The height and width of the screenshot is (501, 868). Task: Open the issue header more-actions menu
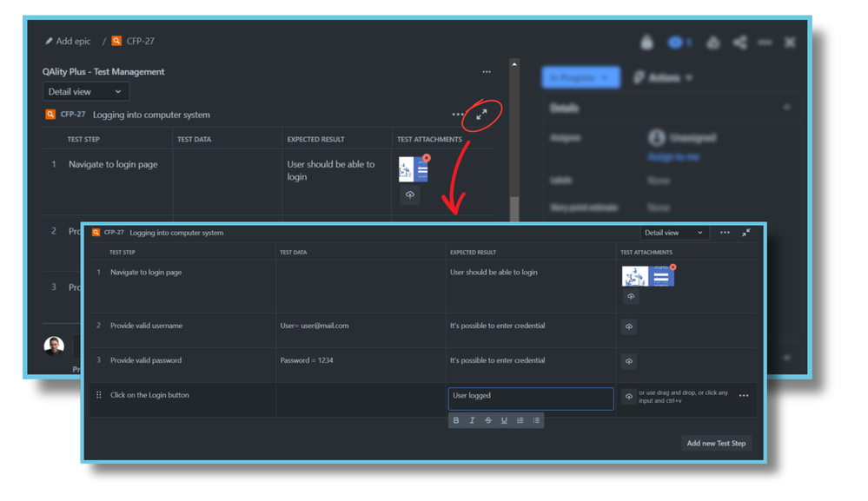pyautogui.click(x=765, y=42)
